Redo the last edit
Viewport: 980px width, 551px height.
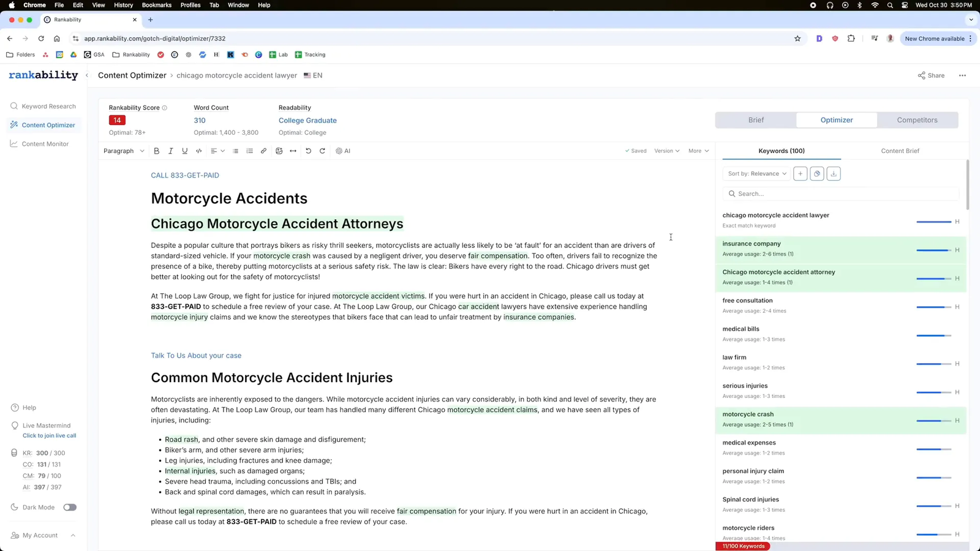[322, 151]
